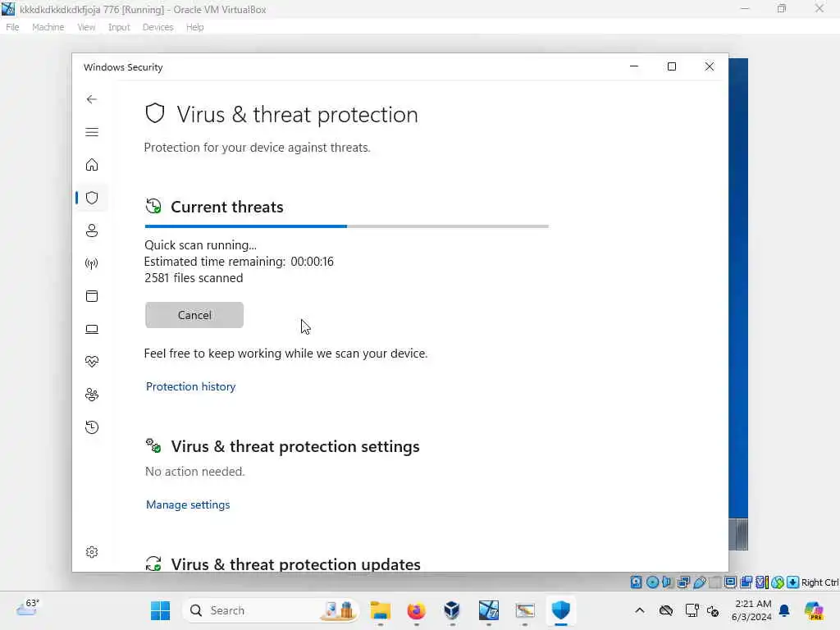Open Firewall & network protection icon
This screenshot has width=840, height=630.
click(92, 263)
